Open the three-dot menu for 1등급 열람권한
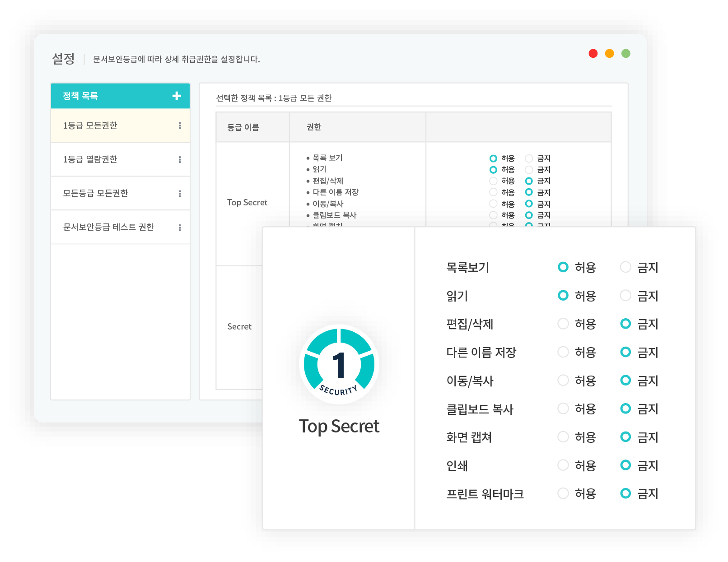Viewport: 728px width, 562px height. [180, 159]
